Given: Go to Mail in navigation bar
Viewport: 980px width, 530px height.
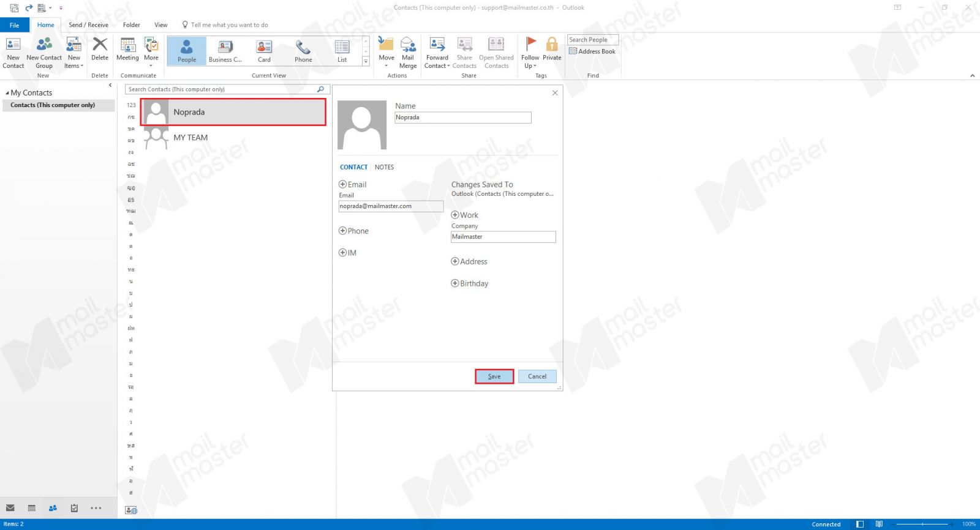Looking at the screenshot, I should coord(10,508).
